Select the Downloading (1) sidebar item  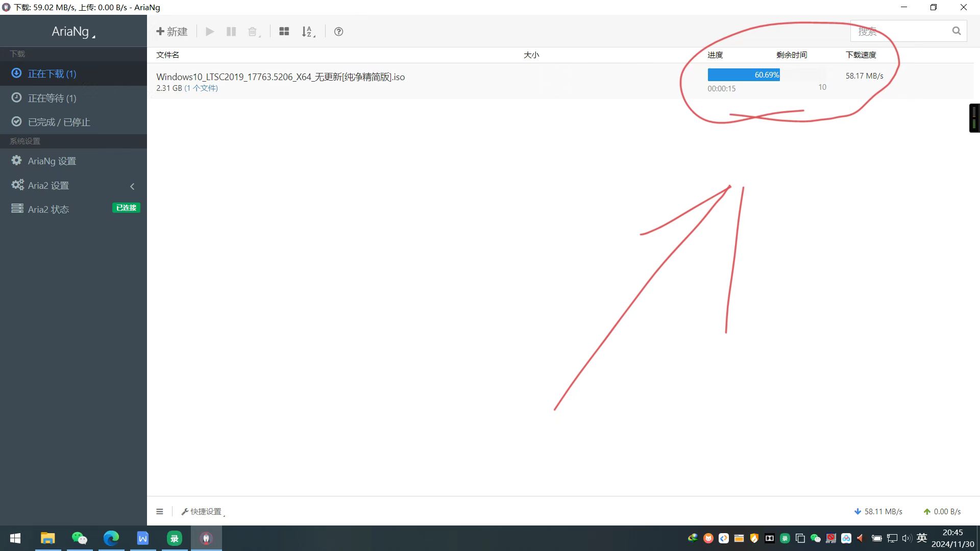[x=52, y=74]
